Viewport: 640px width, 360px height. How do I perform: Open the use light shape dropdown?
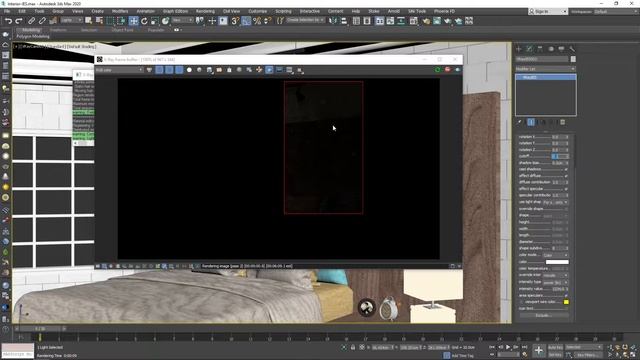pos(556,202)
